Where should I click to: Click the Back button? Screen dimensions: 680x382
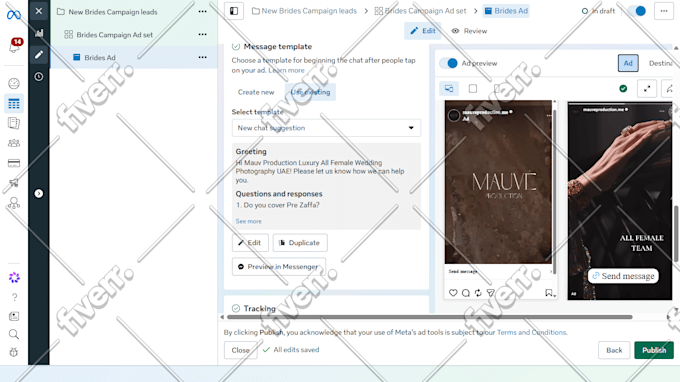(x=614, y=350)
